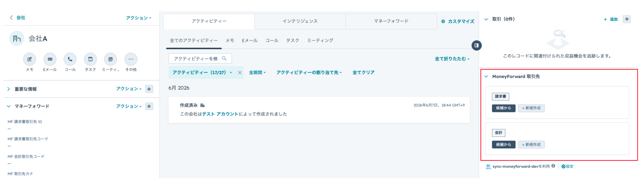The height and width of the screenshot is (187, 644).
Task: Click the MF 請求書取引先 ID field
Action: (80, 125)
